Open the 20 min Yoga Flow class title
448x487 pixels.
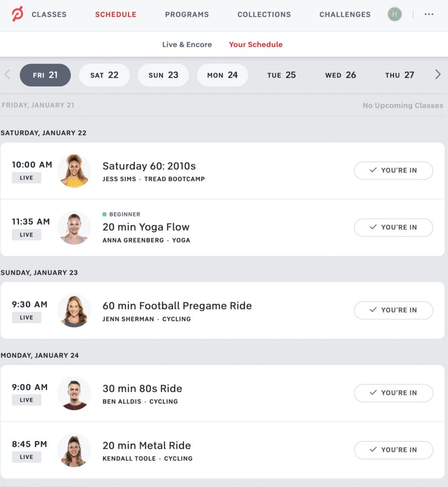[146, 227]
